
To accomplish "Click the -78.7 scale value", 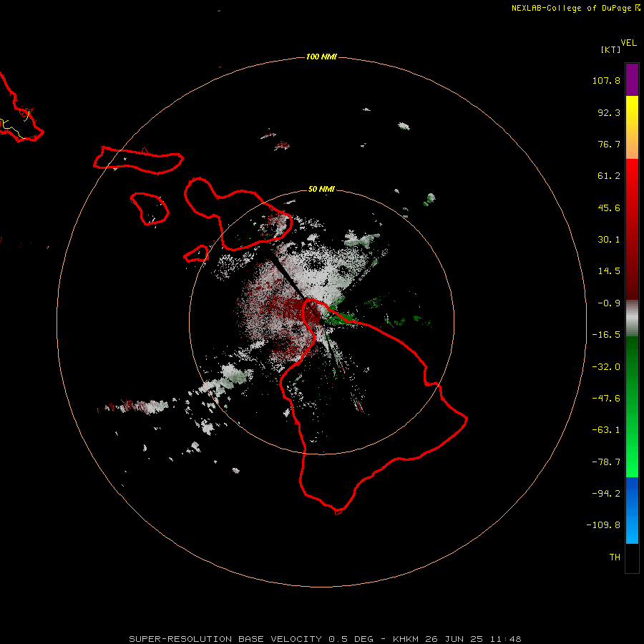I will click(606, 462).
